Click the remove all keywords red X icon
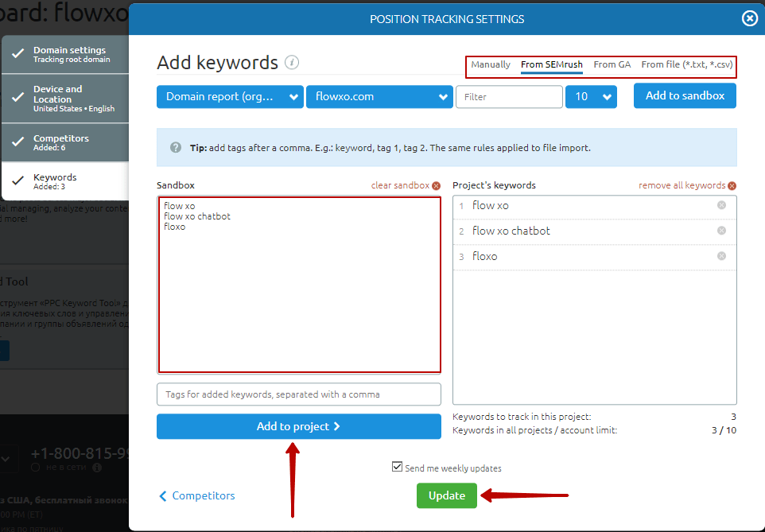The width and height of the screenshot is (765, 532). tap(732, 186)
